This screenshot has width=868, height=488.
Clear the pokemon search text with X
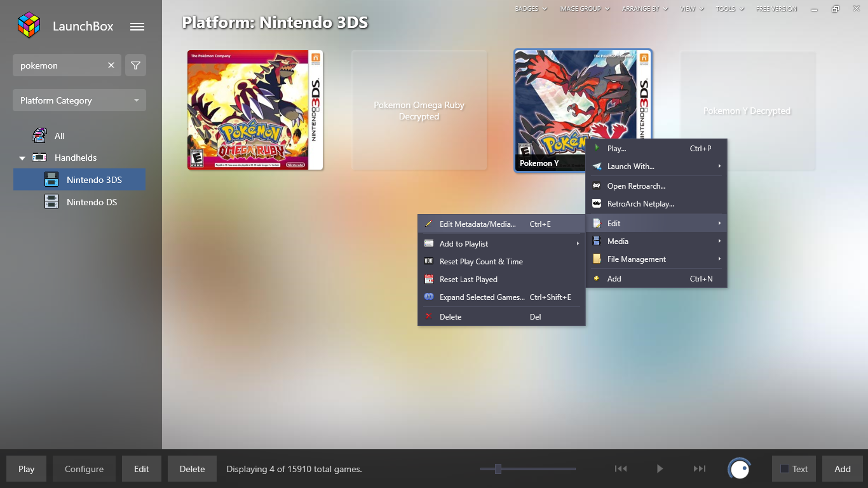(111, 65)
